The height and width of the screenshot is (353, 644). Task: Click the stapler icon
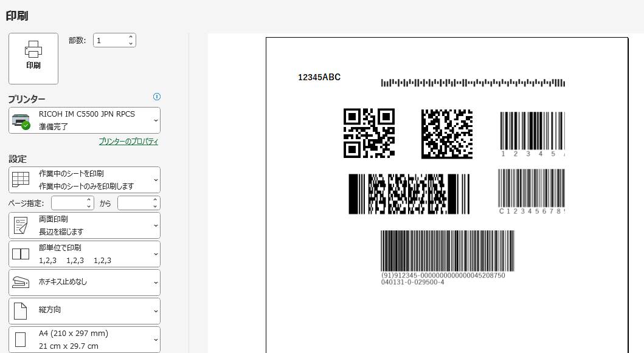tap(21, 283)
